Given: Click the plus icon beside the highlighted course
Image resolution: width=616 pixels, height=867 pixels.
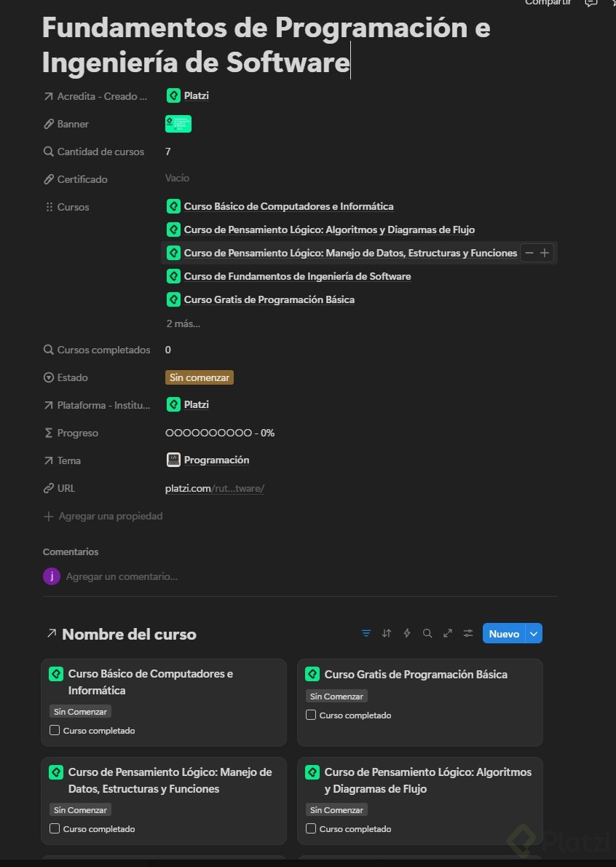Looking at the screenshot, I should click(545, 253).
